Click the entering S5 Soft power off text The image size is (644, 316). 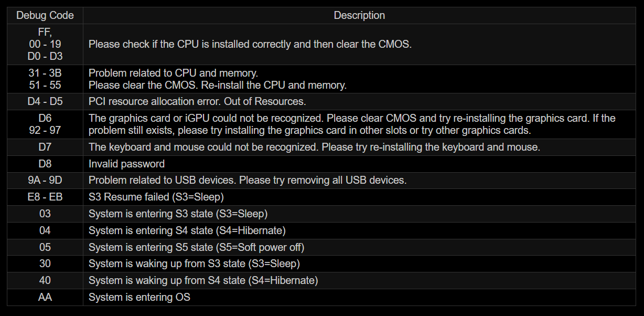196,247
